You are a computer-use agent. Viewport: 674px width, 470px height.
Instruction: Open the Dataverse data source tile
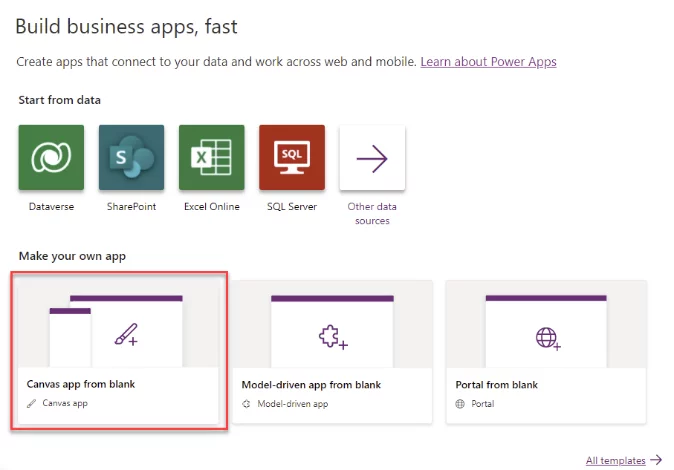[51, 157]
